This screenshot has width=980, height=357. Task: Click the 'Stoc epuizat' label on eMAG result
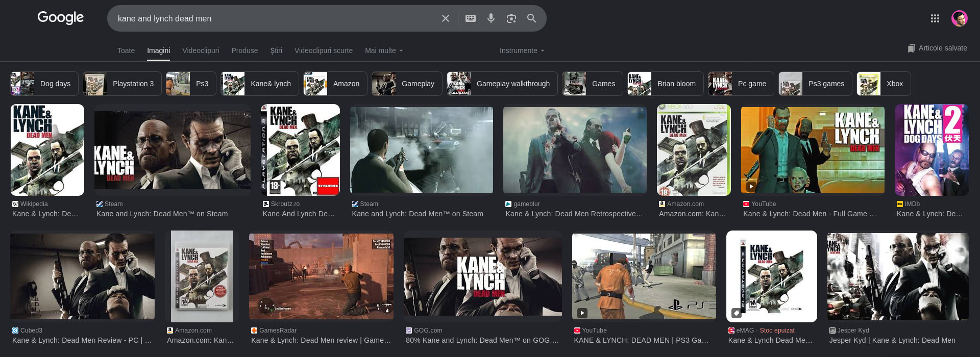point(777,330)
